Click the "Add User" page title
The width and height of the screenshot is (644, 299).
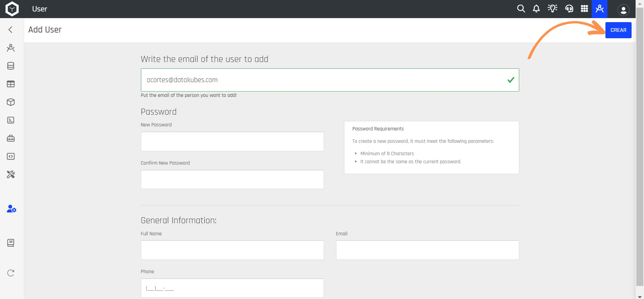pyautogui.click(x=45, y=30)
